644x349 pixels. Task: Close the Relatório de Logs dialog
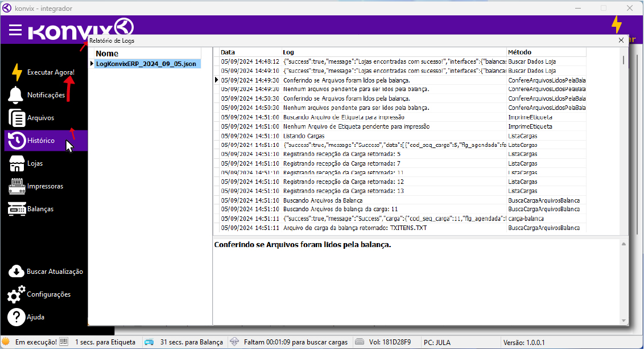(621, 40)
